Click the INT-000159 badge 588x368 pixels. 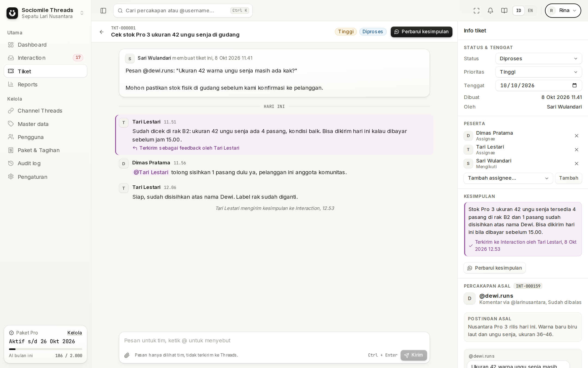point(528,286)
